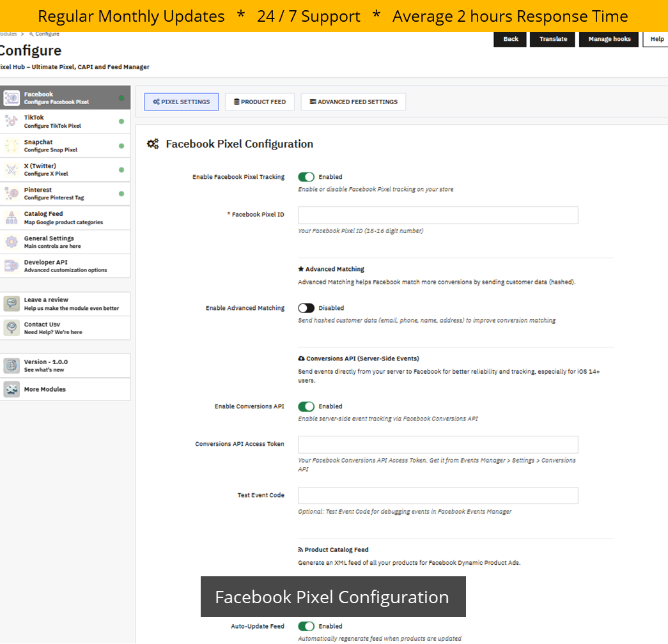Select Snapchat Configure Snap Pixel menu item
668x644 pixels.
point(65,146)
